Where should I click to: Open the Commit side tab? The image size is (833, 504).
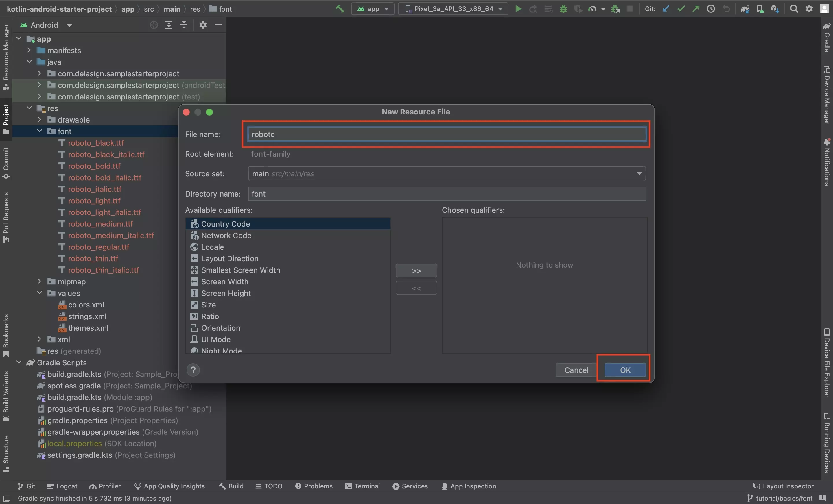point(6,163)
